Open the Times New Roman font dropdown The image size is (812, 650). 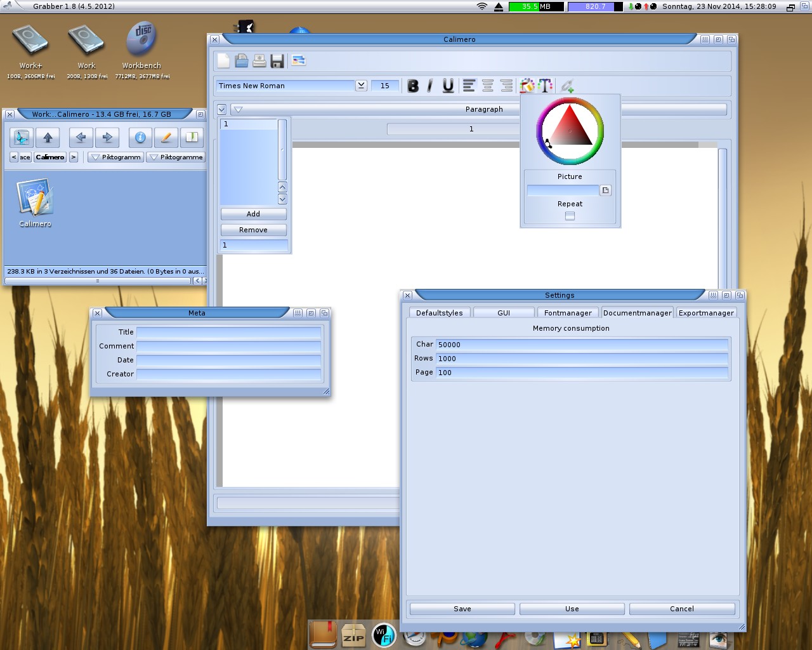point(361,85)
